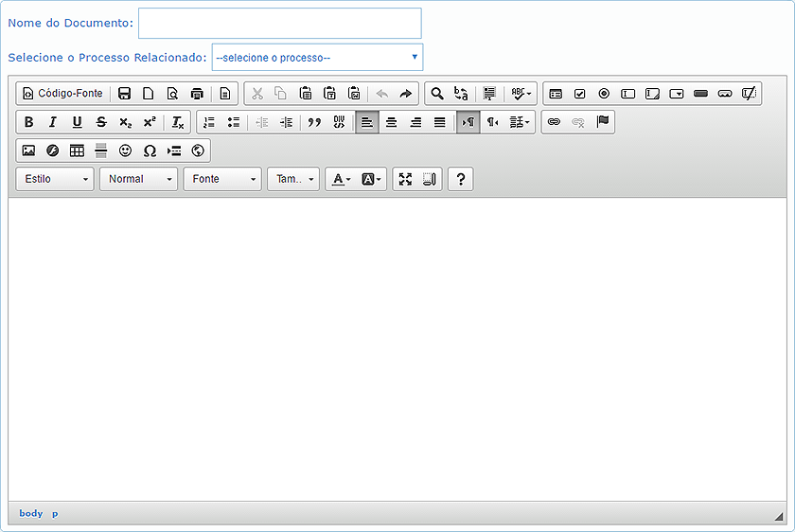Image resolution: width=795 pixels, height=532 pixels.
Task: Click the Bold formatting icon
Action: 28,122
